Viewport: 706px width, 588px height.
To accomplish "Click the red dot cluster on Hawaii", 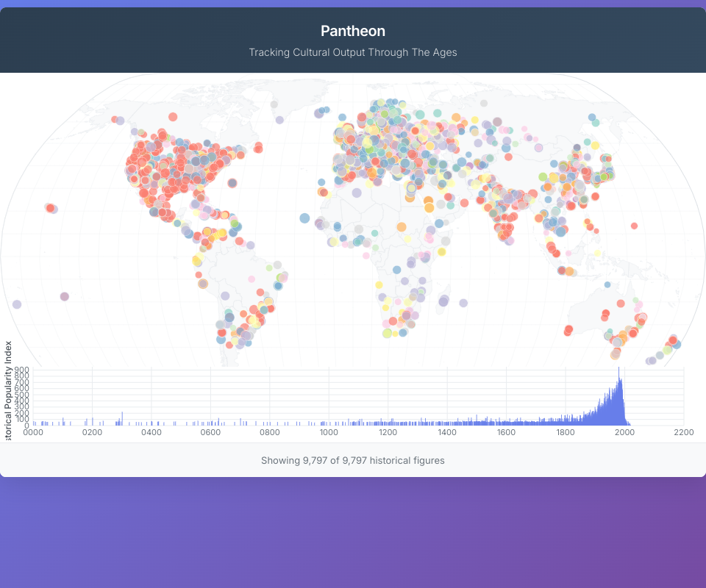I will [50, 208].
